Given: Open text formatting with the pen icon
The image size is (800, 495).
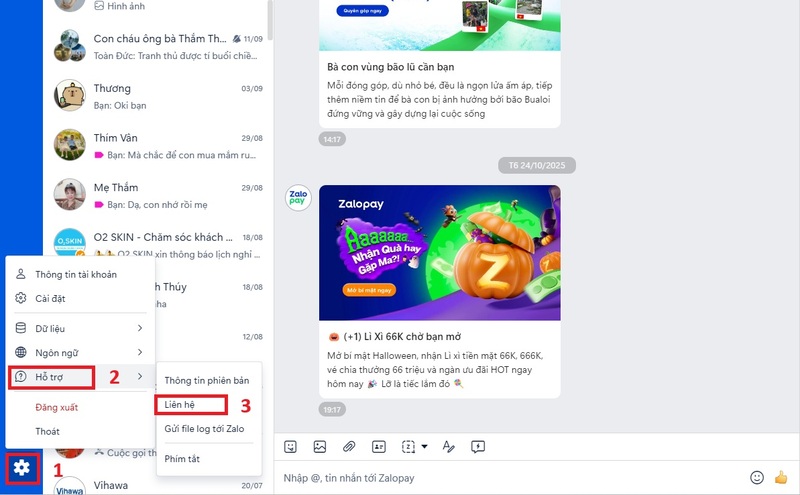Looking at the screenshot, I should (448, 447).
